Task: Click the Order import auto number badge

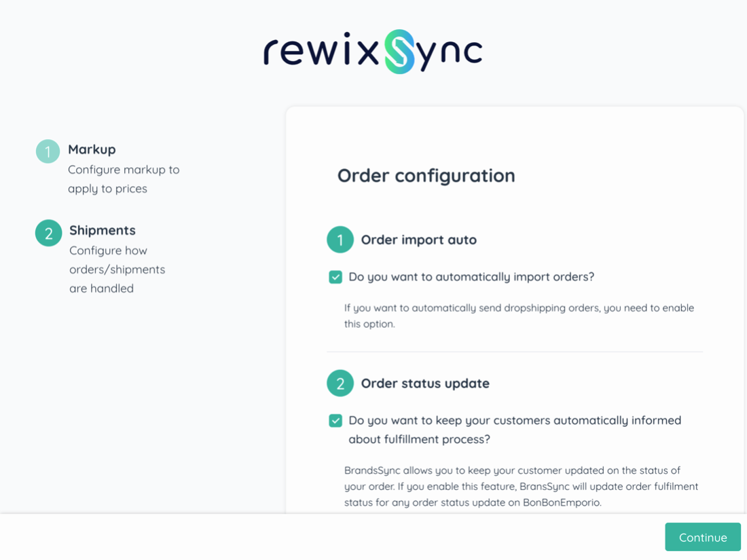Action: [x=340, y=240]
